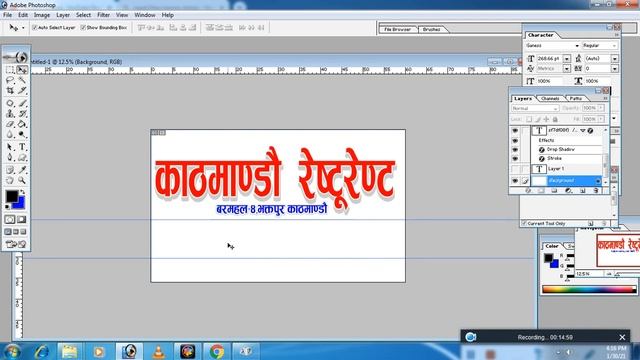Add adjustment layer from Layers panel
The height and width of the screenshot is (360, 640).
click(x=568, y=191)
